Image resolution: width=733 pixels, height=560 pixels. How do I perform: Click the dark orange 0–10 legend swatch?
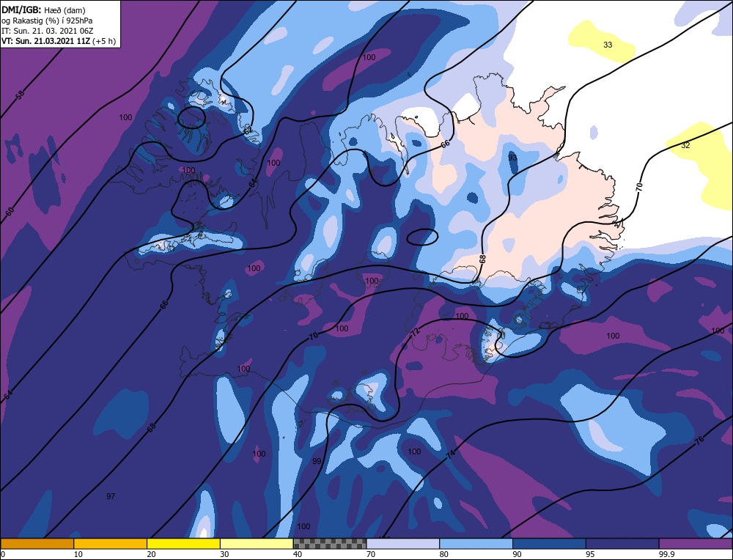pos(37,543)
